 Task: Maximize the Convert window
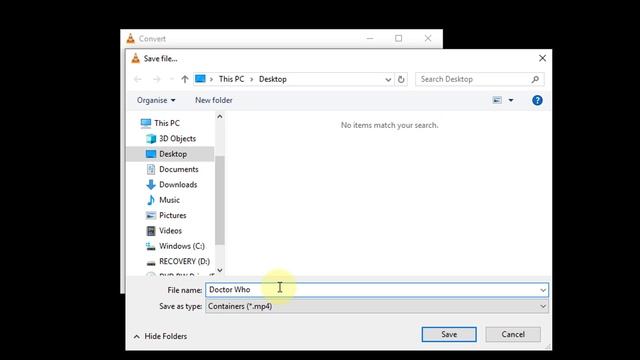click(x=398, y=38)
